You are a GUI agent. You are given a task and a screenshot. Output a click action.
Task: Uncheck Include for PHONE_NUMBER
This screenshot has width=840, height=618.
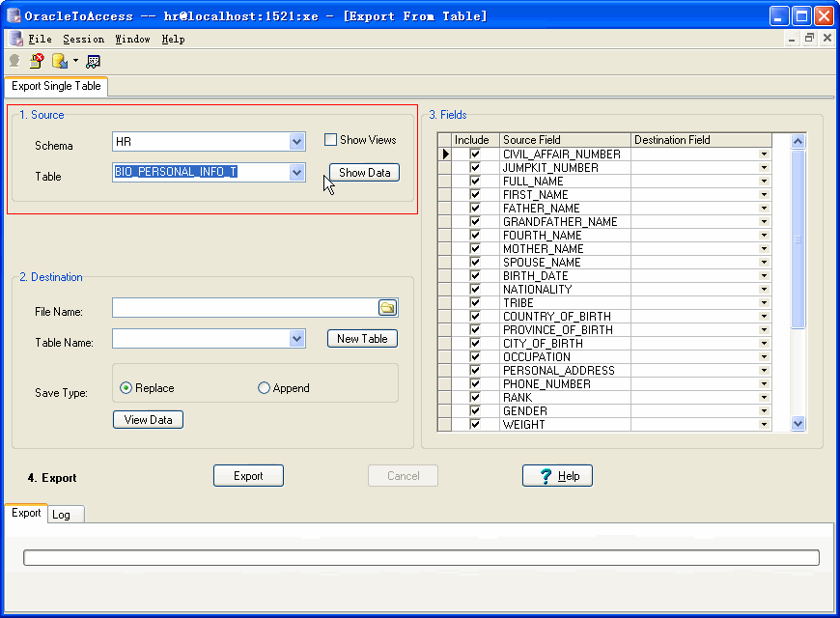click(475, 383)
